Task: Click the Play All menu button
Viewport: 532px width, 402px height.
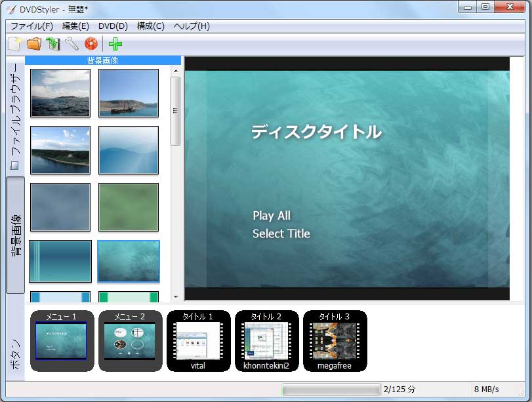Action: click(x=272, y=215)
